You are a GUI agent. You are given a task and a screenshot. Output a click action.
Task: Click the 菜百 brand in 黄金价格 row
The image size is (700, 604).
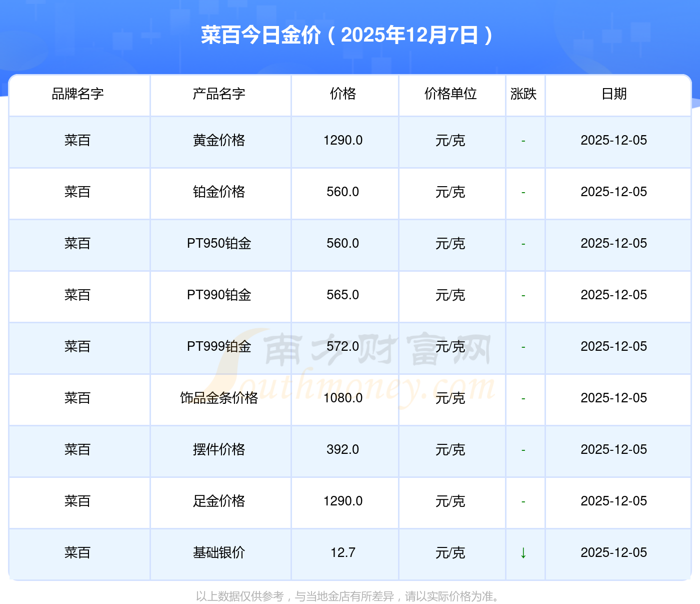tap(77, 140)
